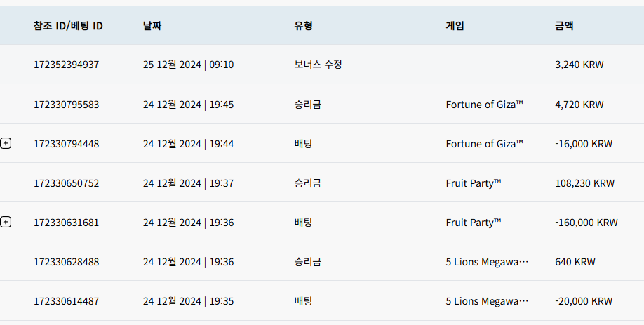This screenshot has width=644, height=325.
Task: Click the 금액 column header
Action: coord(564,26)
